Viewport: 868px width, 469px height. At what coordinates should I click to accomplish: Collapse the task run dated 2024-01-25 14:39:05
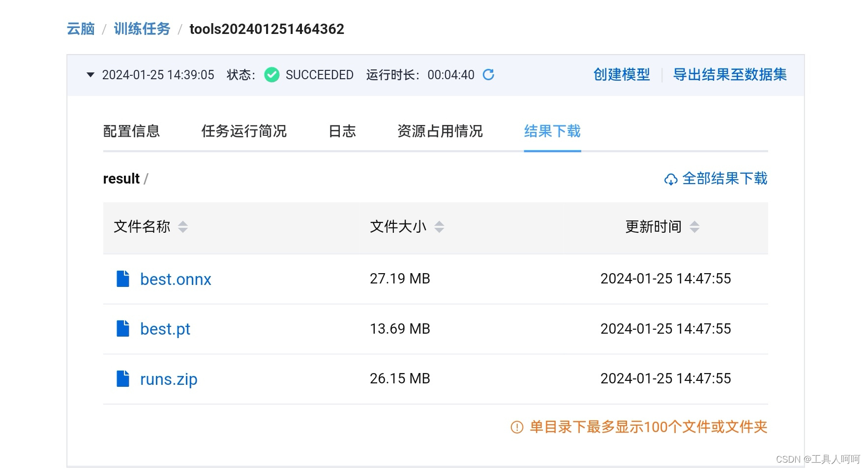(x=90, y=75)
